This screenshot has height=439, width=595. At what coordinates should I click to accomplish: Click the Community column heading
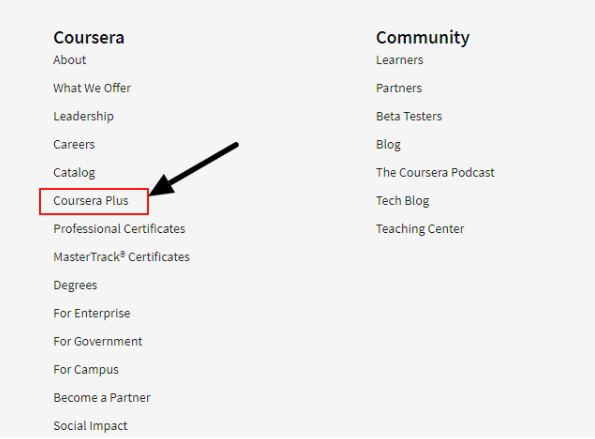pyautogui.click(x=423, y=38)
